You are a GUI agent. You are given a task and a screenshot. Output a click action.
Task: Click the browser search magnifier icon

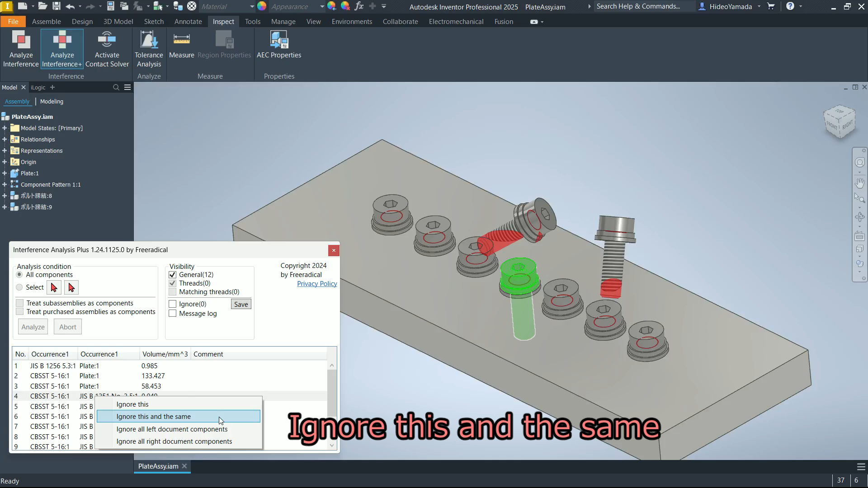click(116, 88)
